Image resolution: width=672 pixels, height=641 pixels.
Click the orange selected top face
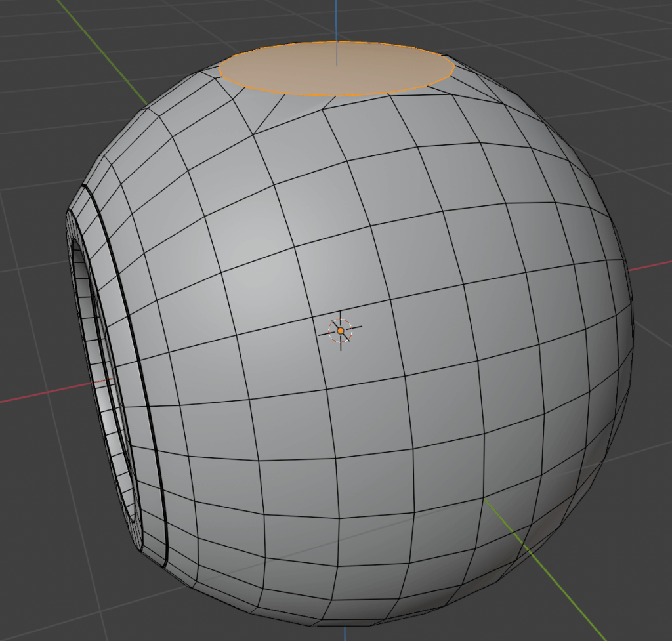336,69
